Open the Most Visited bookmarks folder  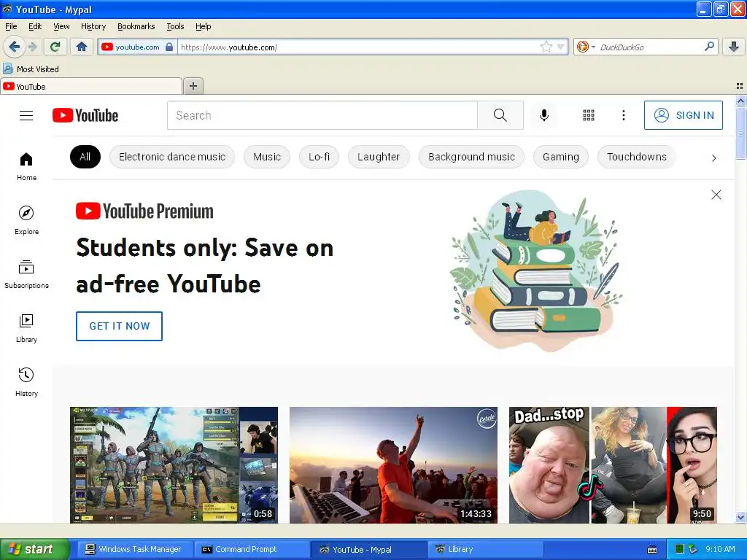(x=31, y=69)
